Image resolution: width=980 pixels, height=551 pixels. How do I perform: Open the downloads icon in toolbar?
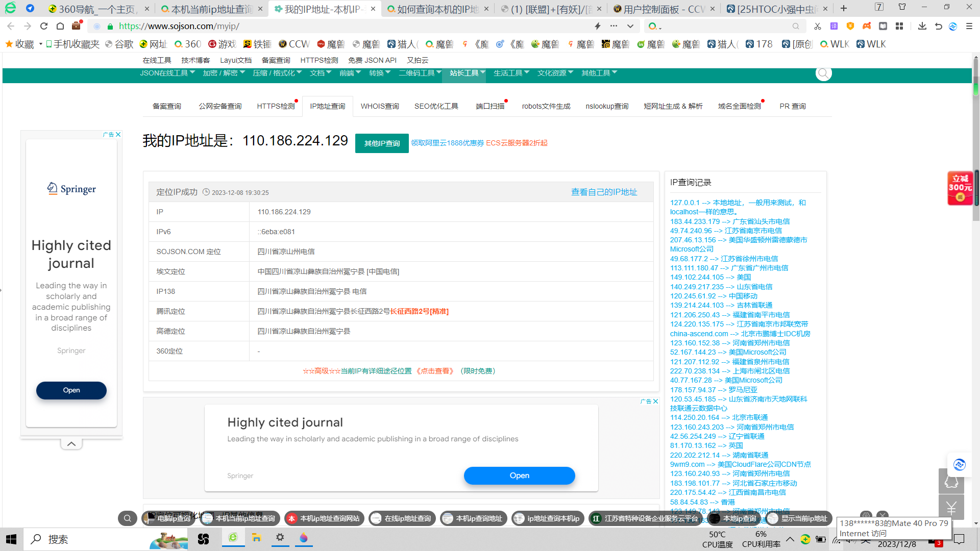(x=922, y=26)
